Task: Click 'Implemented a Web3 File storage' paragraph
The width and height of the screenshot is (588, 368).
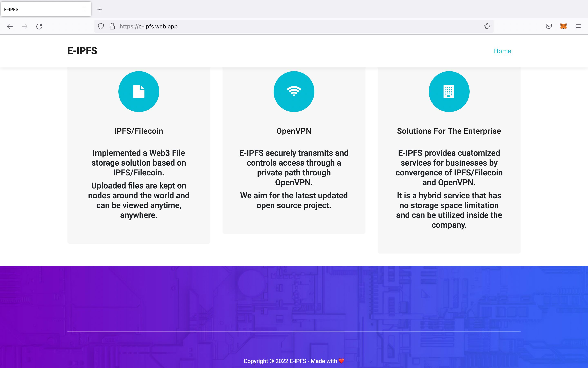Action: point(139,163)
